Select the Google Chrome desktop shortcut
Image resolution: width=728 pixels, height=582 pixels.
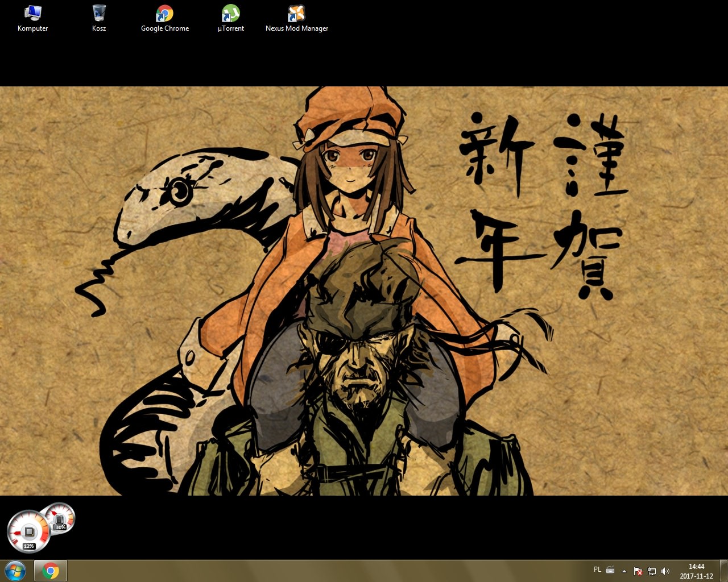[x=165, y=18]
